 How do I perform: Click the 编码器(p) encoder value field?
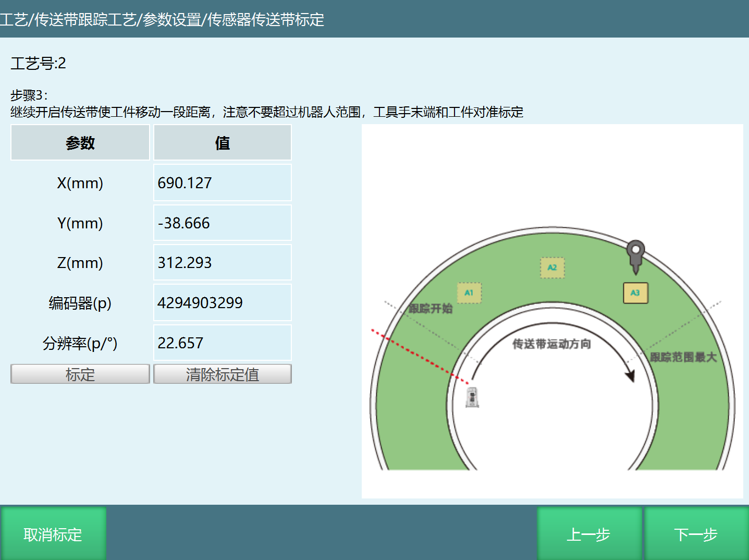point(222,302)
